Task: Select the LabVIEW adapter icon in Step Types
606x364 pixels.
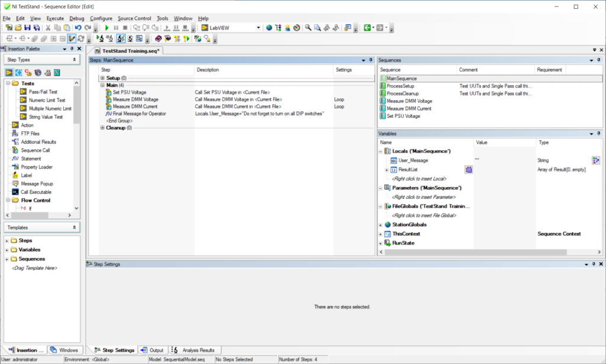Action: [9, 73]
